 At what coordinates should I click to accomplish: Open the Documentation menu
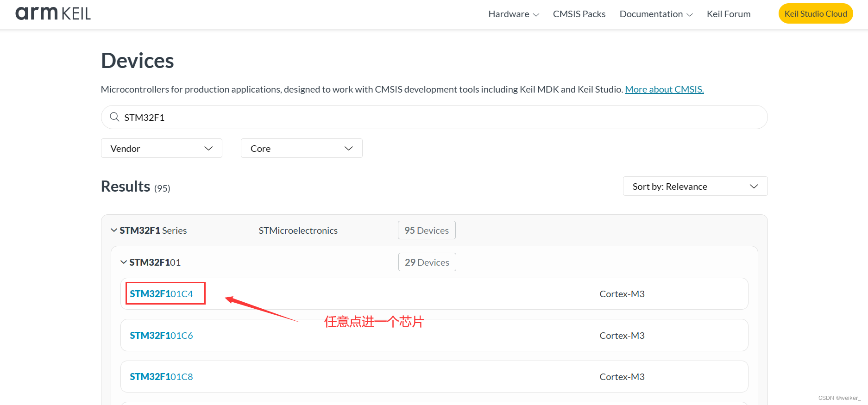(x=656, y=14)
